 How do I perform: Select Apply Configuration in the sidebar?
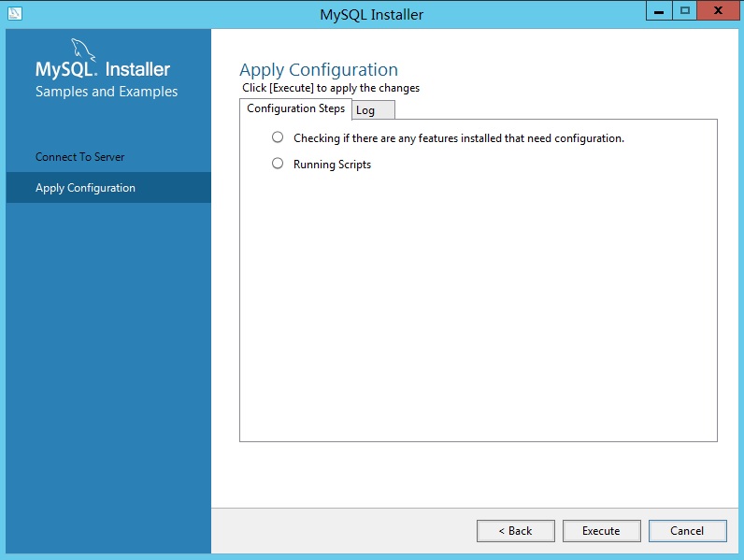108,188
